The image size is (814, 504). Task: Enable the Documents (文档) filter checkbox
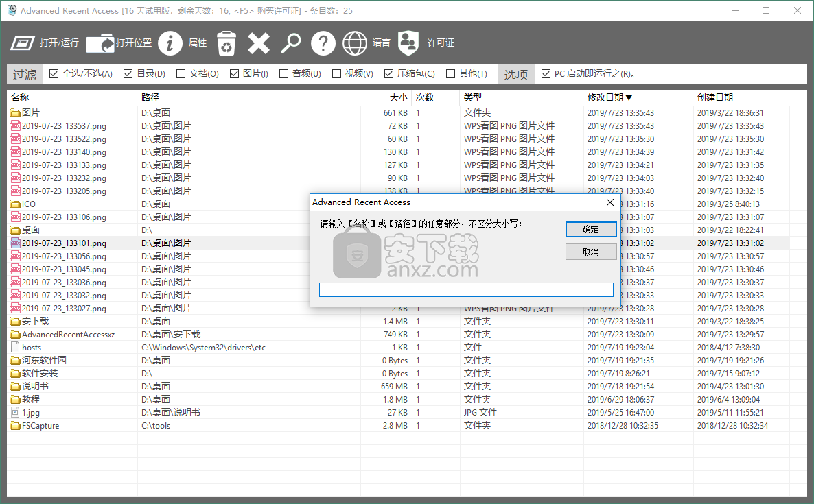(x=181, y=73)
